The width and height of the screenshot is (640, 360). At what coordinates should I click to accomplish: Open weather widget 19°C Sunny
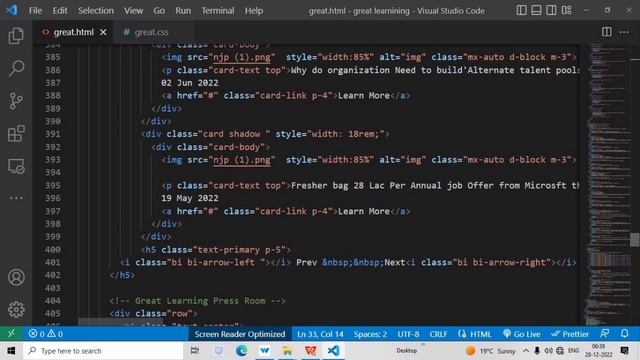point(491,351)
